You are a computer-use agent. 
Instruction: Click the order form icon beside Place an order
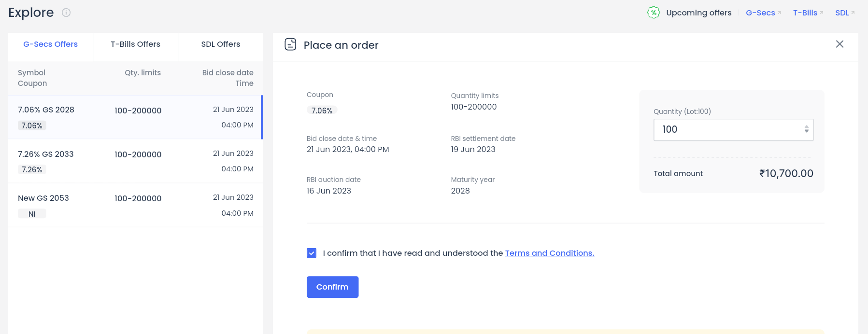[290, 44]
